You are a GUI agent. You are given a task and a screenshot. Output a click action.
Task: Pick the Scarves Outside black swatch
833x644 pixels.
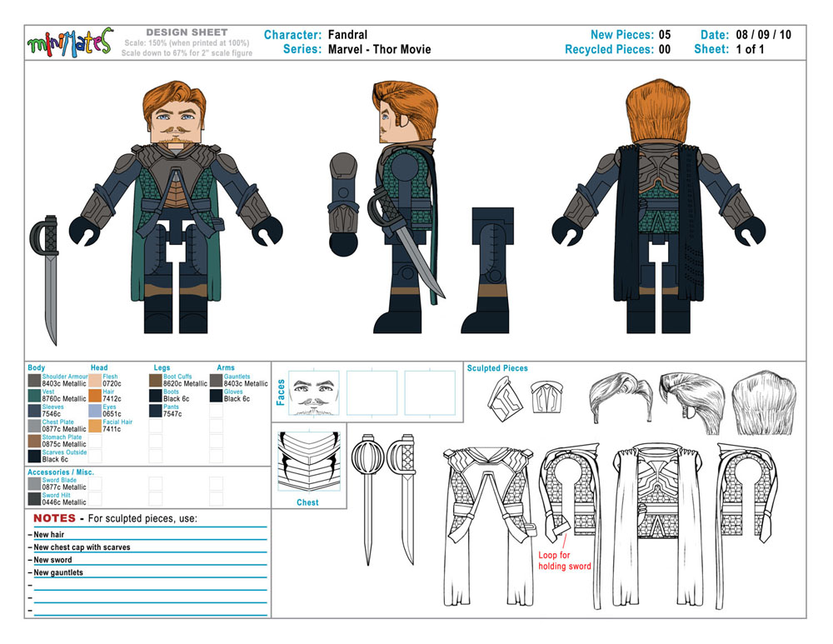coord(34,456)
